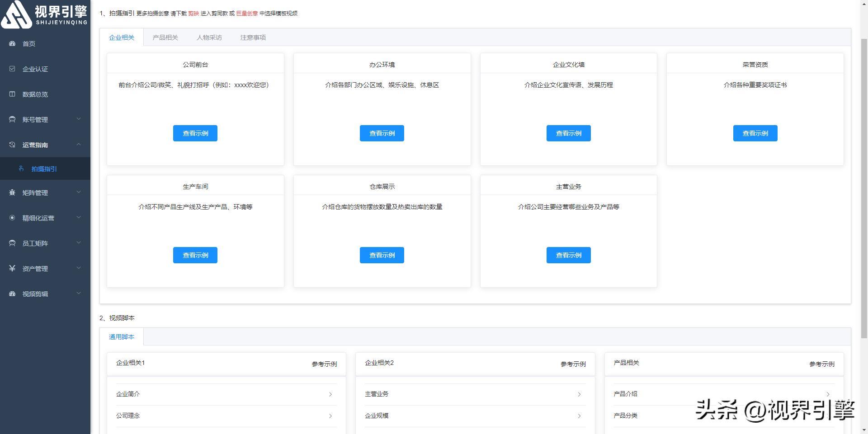Image resolution: width=868 pixels, height=434 pixels.
Task: Click 查看示例 under 公司前台
Action: [195, 133]
